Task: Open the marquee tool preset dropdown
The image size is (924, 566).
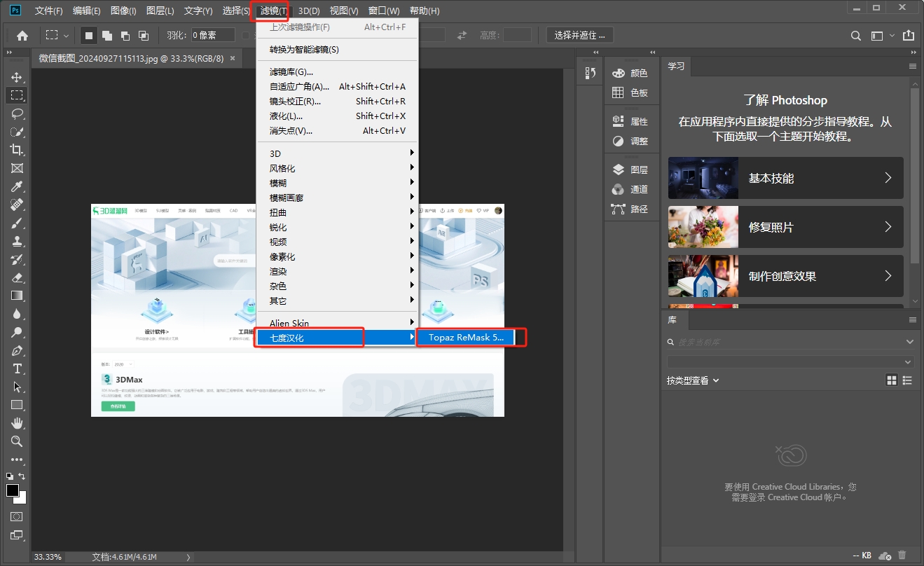Action: [57, 35]
